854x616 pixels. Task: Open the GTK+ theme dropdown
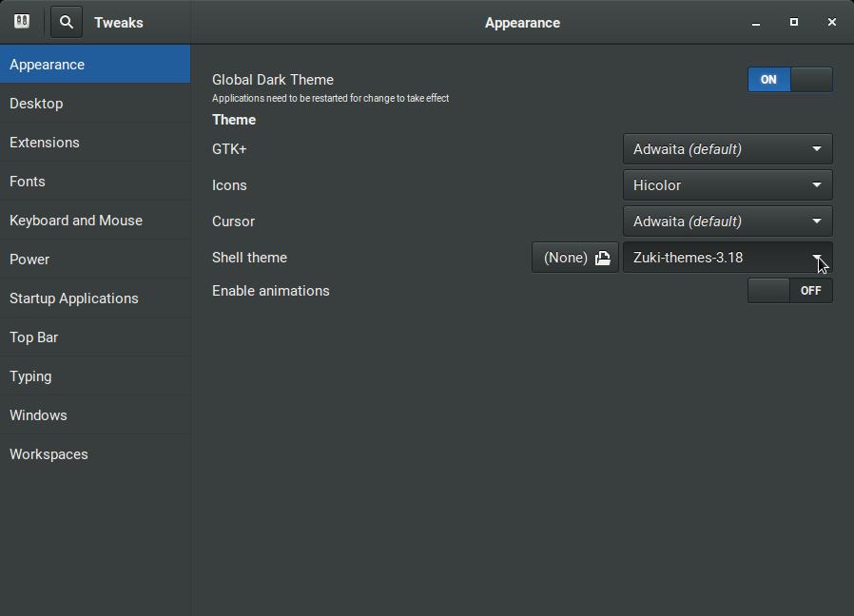click(728, 149)
